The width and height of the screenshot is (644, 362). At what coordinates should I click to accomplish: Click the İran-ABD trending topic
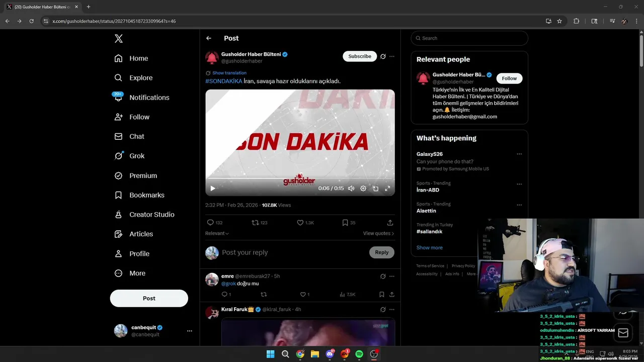pos(428,190)
